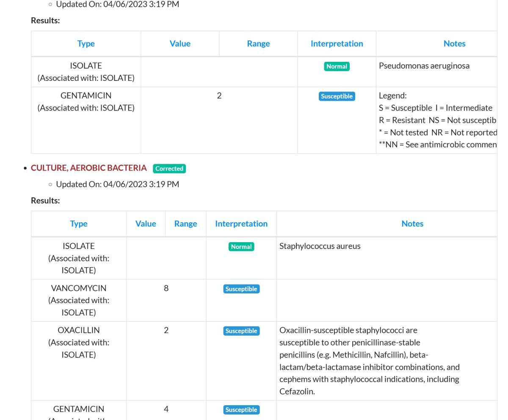The width and height of the screenshot is (508, 420).
Task: Select Normal badge beside Pseudomonas aeruginosa
Action: pyautogui.click(x=337, y=66)
